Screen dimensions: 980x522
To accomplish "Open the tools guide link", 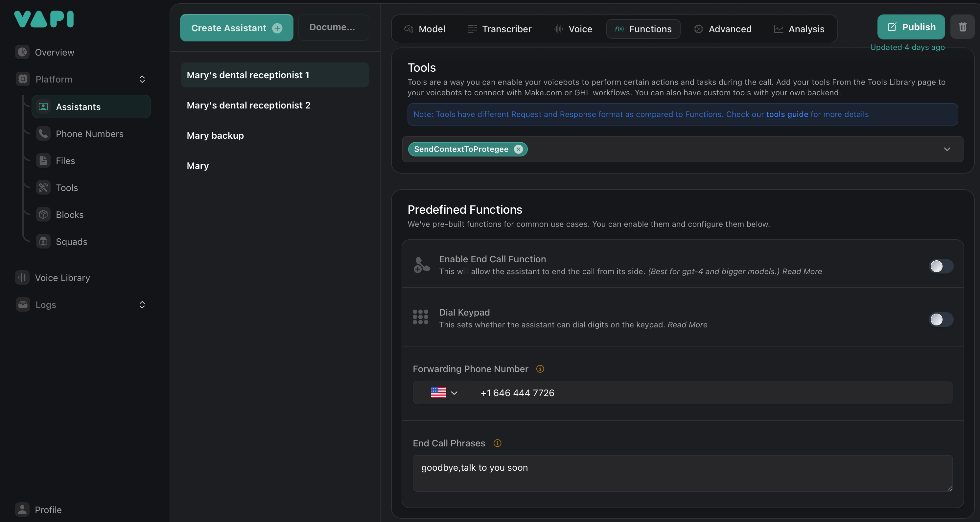I will (787, 114).
